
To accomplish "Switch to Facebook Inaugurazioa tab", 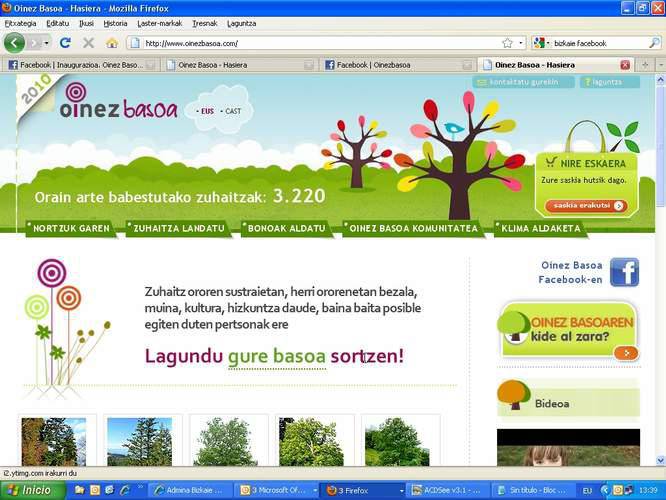I will click(x=81, y=65).
